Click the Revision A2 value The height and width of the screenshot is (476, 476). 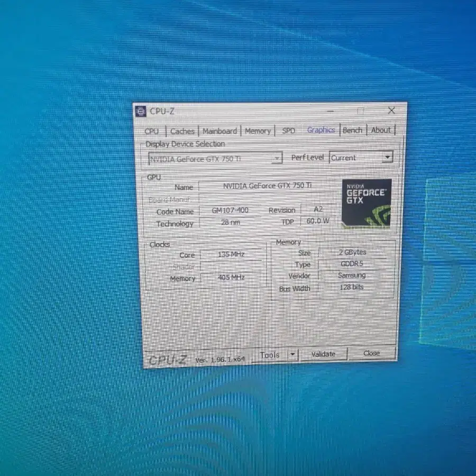[318, 209]
